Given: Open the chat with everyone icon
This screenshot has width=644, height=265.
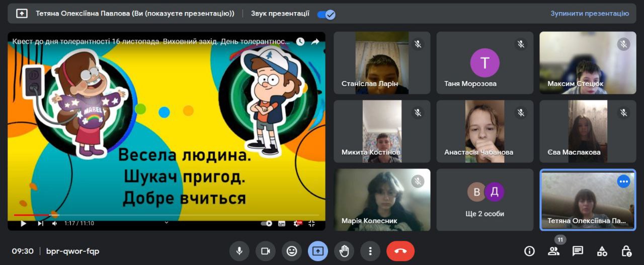Looking at the screenshot, I should (578, 251).
